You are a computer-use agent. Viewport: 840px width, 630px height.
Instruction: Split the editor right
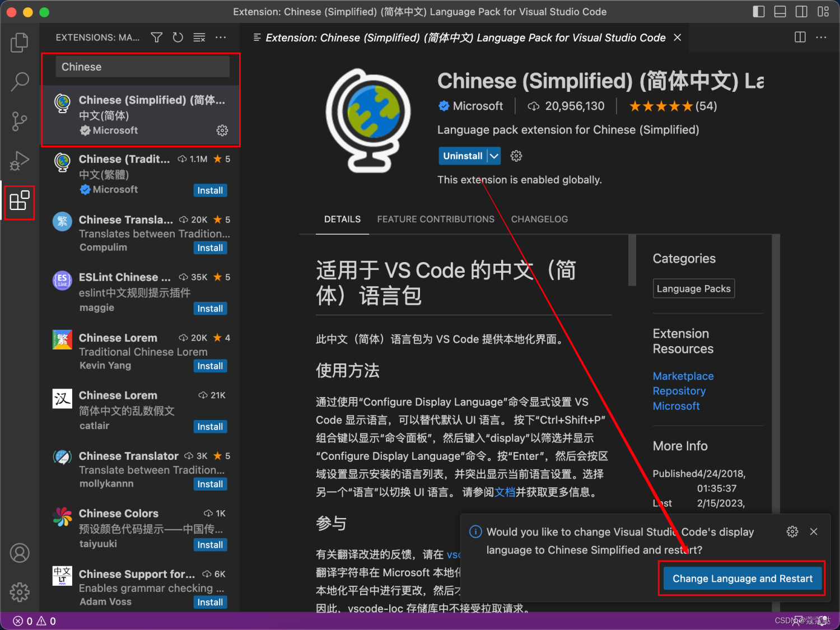pyautogui.click(x=800, y=38)
